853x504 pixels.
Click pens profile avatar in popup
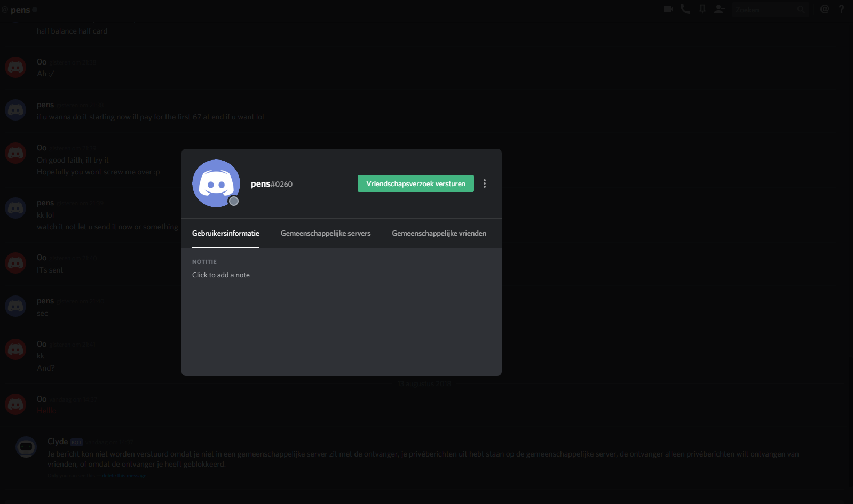(x=216, y=183)
